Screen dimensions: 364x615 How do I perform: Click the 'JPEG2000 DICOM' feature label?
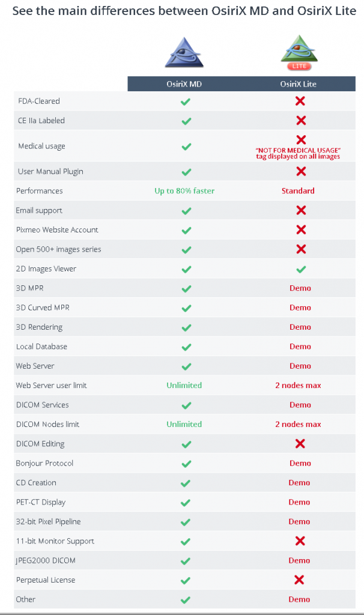click(46, 560)
